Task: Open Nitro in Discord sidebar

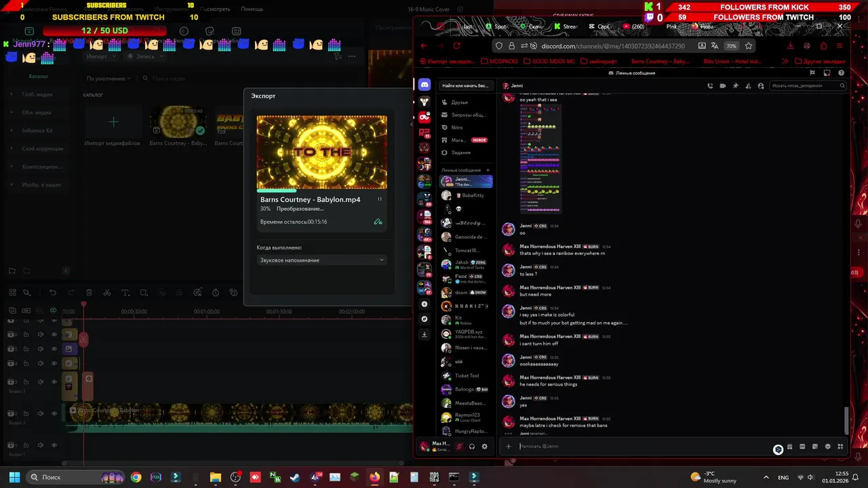Action: [x=466, y=127]
